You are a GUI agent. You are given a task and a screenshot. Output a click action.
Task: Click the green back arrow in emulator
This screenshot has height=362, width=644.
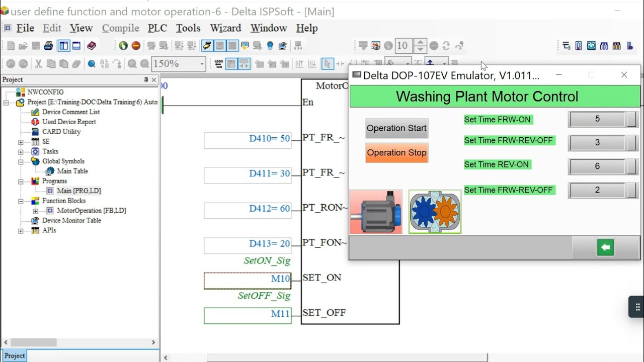point(606,247)
